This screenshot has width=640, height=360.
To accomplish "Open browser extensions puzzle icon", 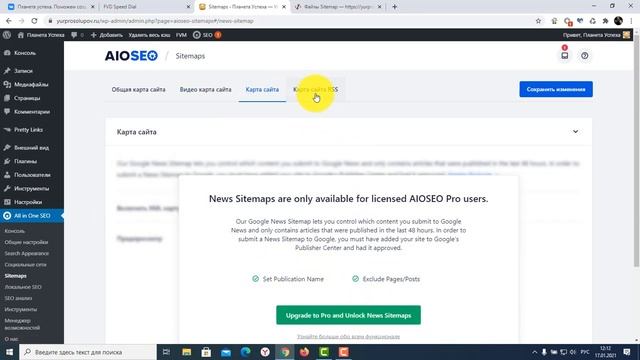I will click(x=605, y=21).
